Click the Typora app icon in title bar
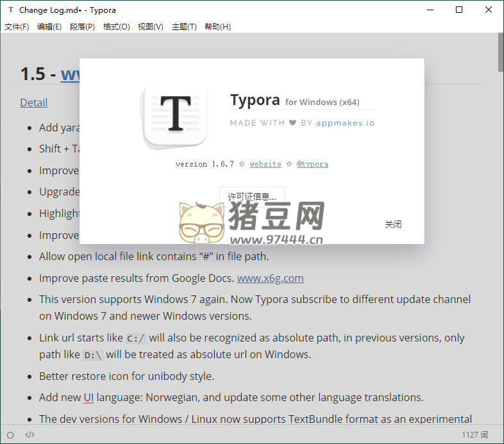This screenshot has width=504, height=444. point(11,10)
